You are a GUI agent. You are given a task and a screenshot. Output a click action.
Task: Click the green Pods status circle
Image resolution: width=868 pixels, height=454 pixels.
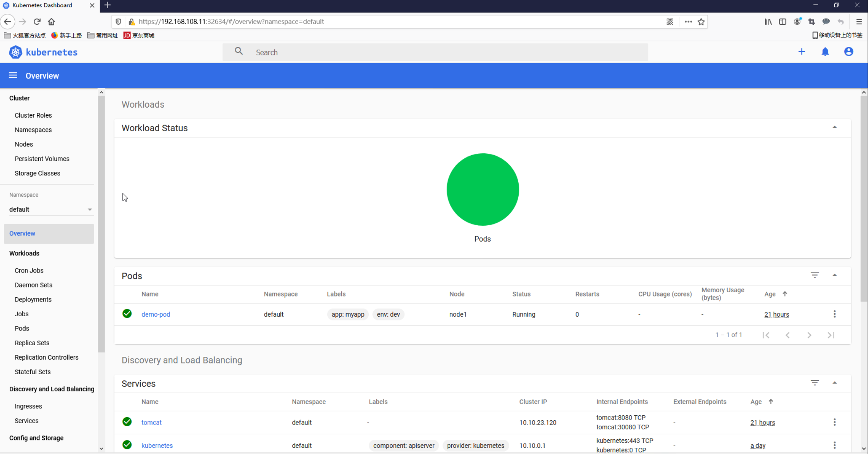pos(483,189)
